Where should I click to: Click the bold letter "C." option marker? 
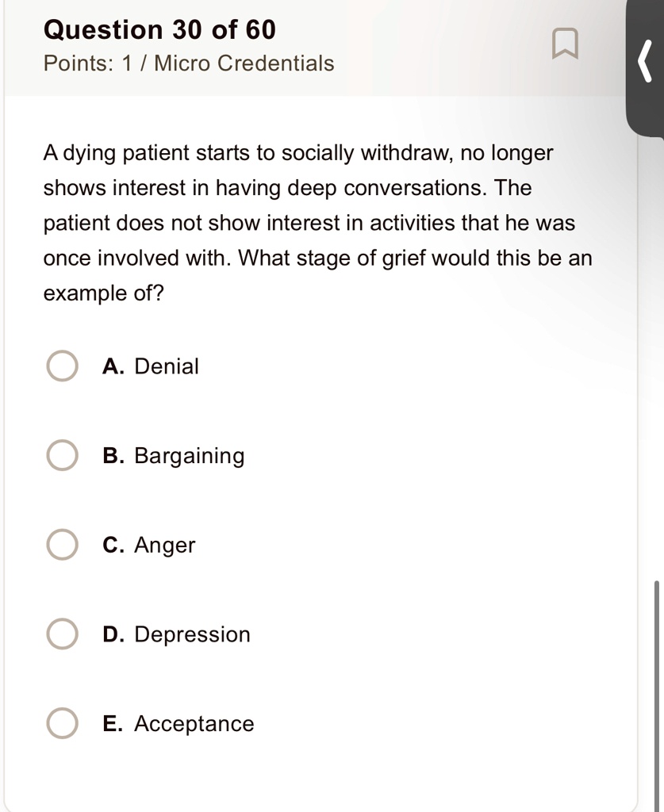click(113, 545)
